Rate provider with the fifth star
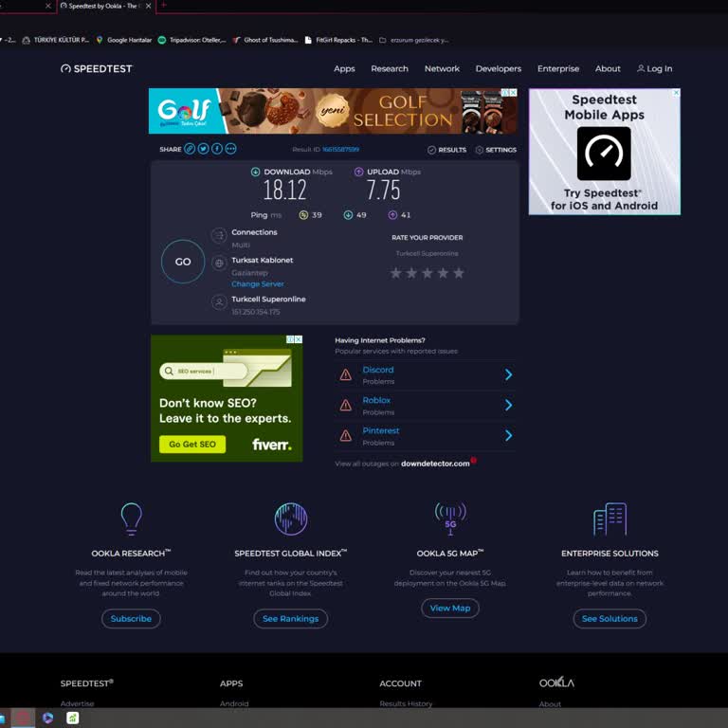The width and height of the screenshot is (728, 728). (x=459, y=273)
